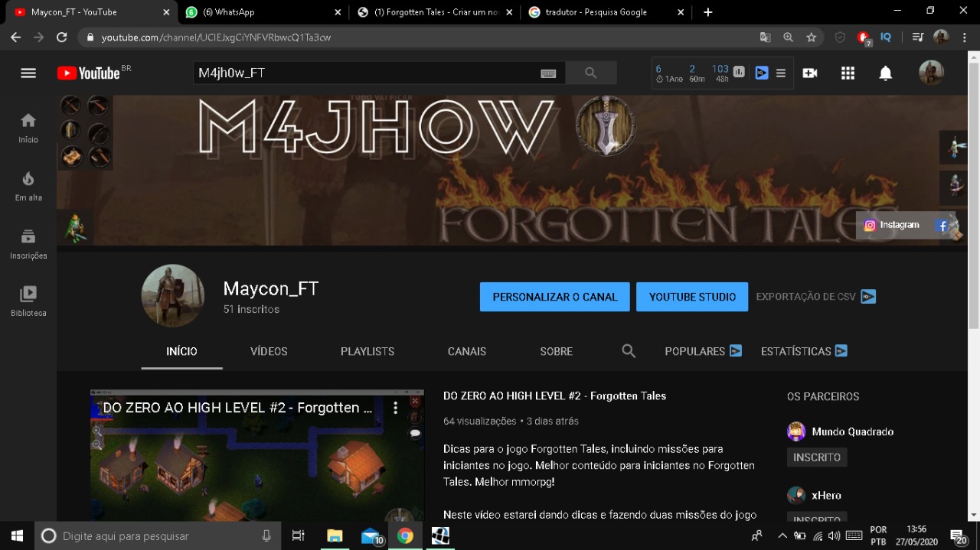Click the blue vidIQ play icon in the header
Viewport: 980px width, 550px height.
(x=761, y=73)
